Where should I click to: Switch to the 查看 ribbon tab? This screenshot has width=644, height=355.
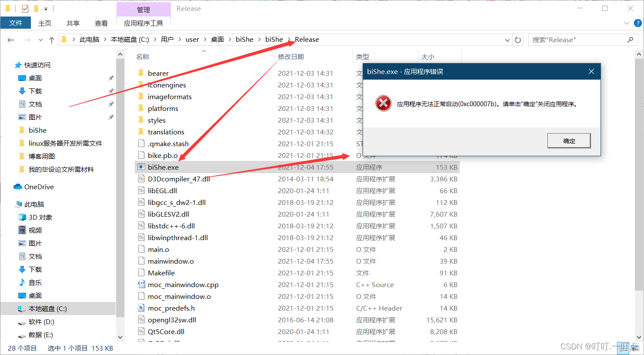(101, 23)
